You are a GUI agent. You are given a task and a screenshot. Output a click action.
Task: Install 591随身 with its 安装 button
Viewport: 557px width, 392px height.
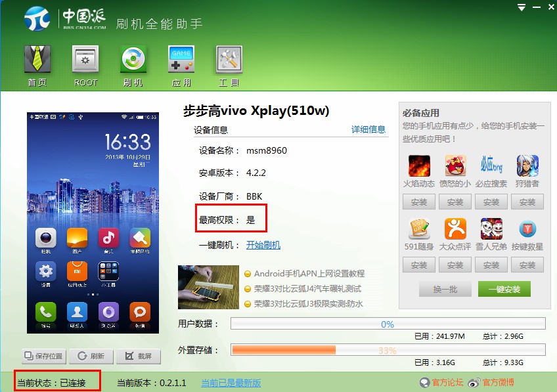coord(419,265)
